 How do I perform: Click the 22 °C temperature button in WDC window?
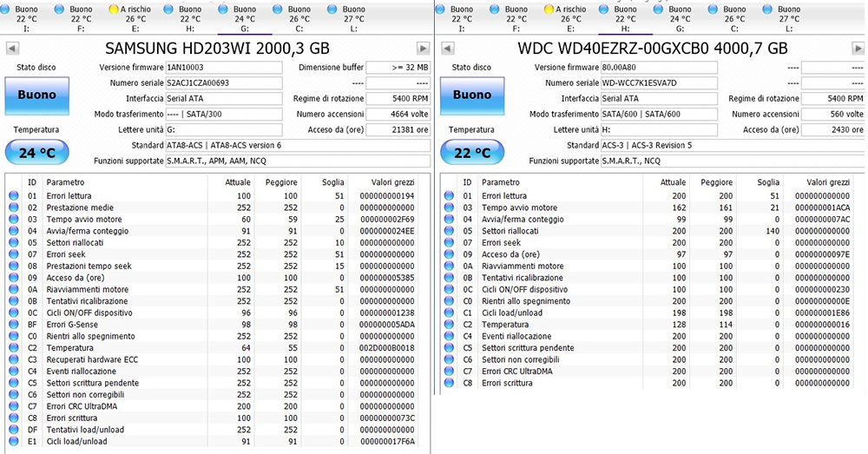pyautogui.click(x=472, y=152)
